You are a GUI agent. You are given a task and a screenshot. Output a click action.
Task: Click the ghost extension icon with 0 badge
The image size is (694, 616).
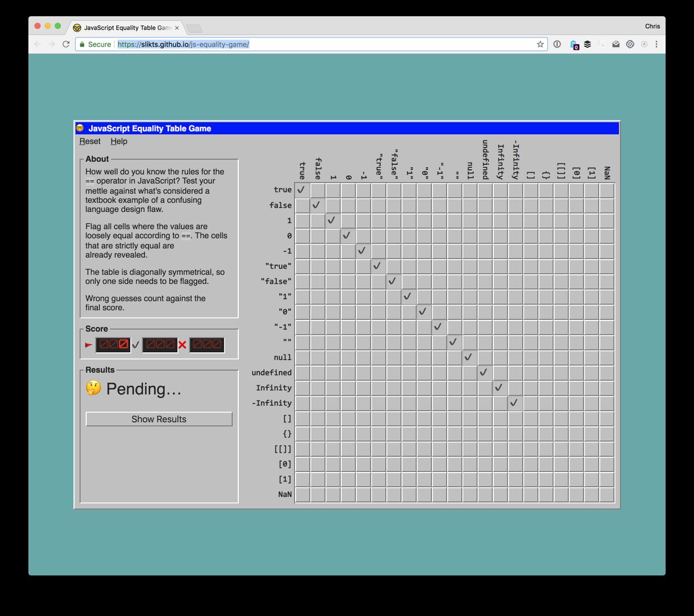coord(574,45)
